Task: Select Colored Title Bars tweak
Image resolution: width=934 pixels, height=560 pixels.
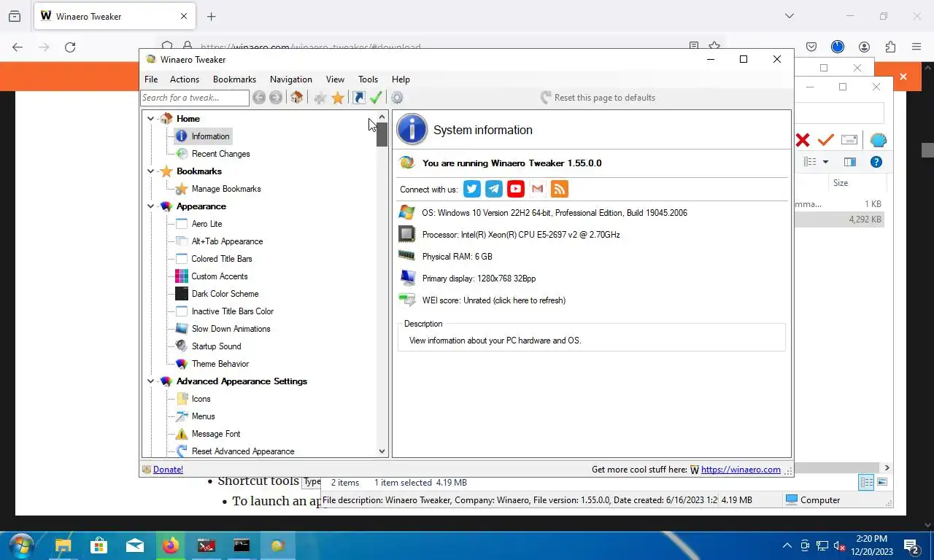Action: click(222, 259)
